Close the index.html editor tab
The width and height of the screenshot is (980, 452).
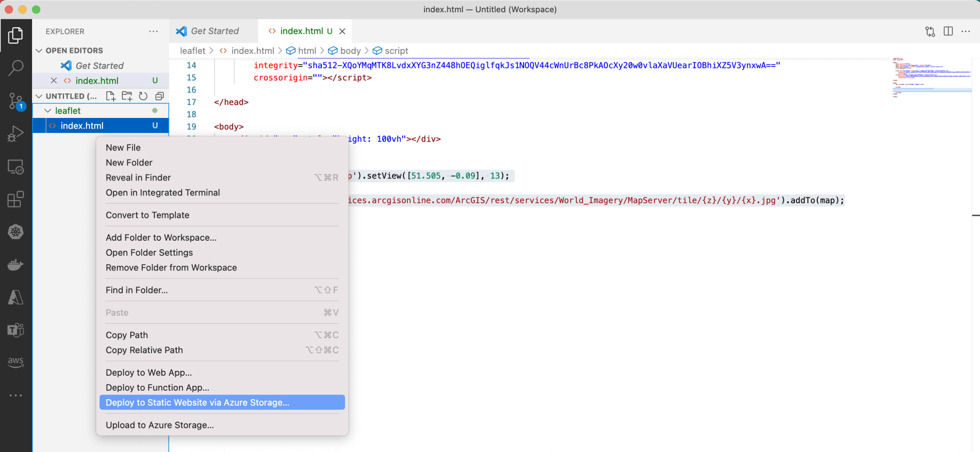point(342,31)
